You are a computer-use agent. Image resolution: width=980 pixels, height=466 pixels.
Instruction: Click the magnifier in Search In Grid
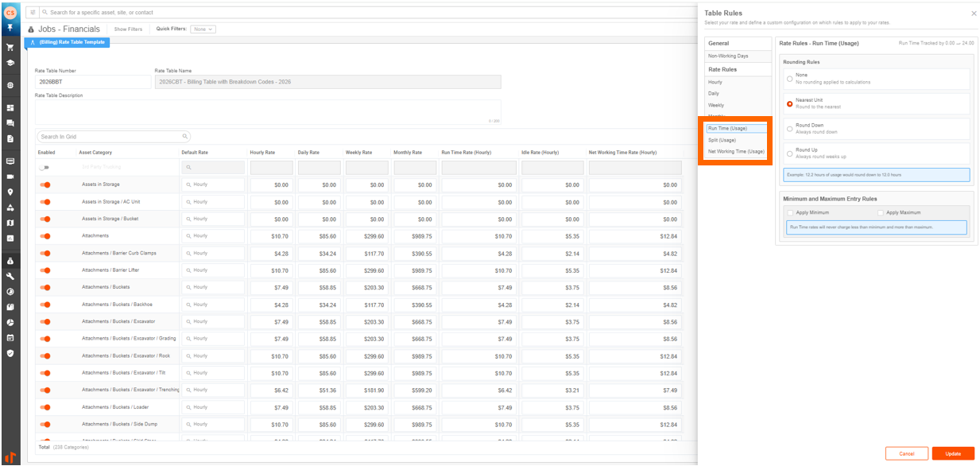185,137
